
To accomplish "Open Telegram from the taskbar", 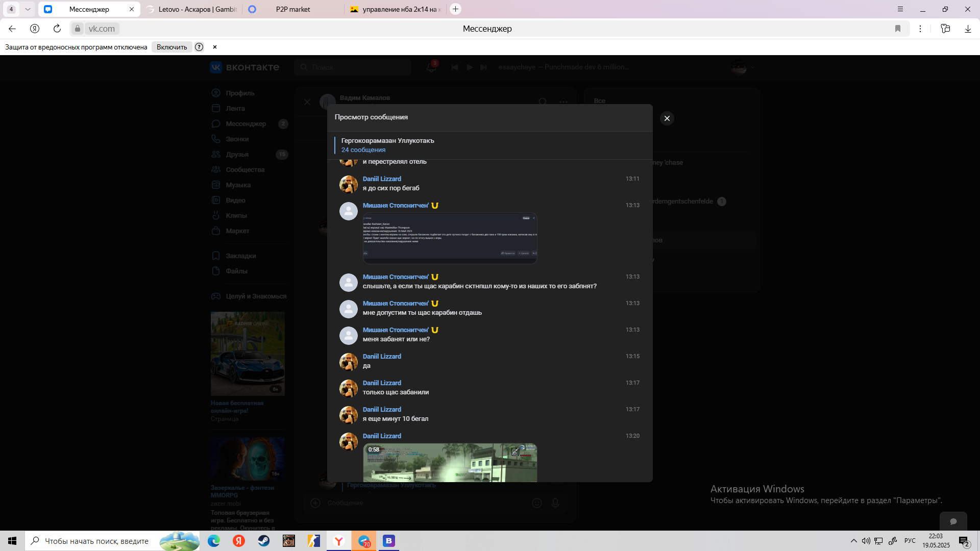I will [x=364, y=541].
